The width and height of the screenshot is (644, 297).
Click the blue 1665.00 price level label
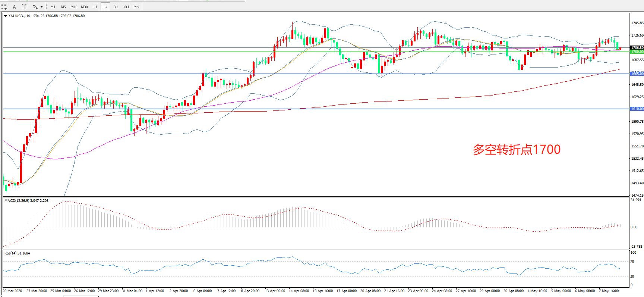(637, 74)
